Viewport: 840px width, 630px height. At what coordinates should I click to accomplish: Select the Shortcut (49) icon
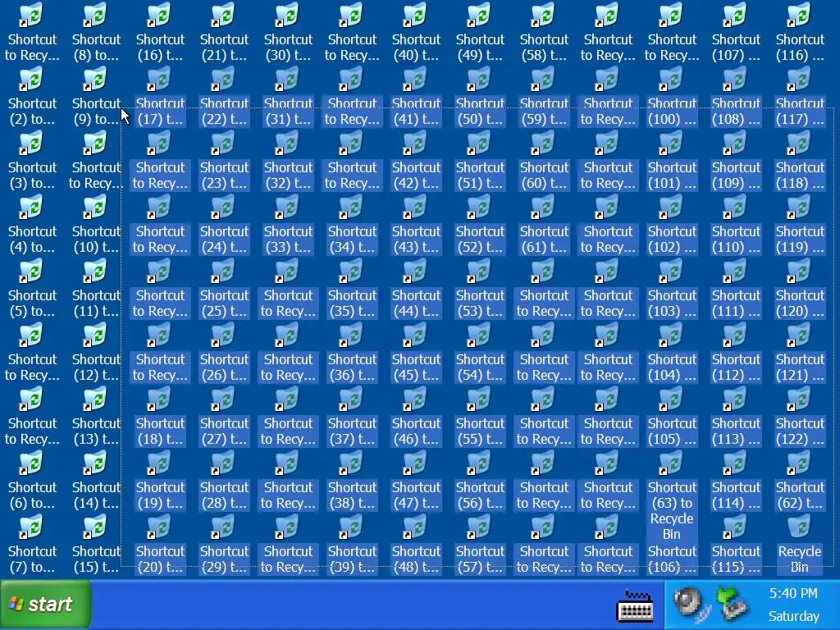(x=480, y=15)
